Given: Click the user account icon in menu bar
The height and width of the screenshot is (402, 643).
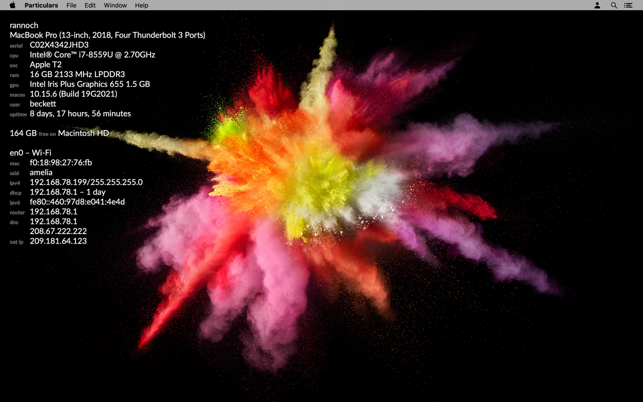Looking at the screenshot, I should 597,5.
